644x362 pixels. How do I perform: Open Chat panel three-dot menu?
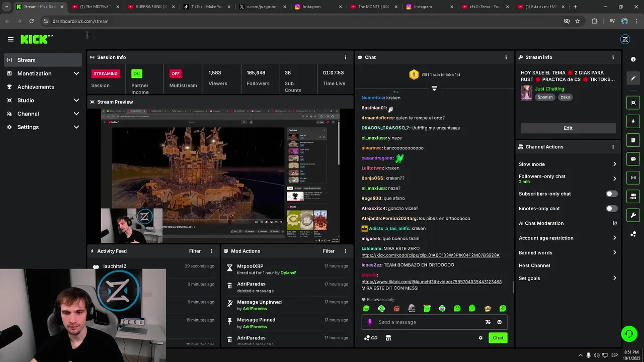tap(506, 57)
